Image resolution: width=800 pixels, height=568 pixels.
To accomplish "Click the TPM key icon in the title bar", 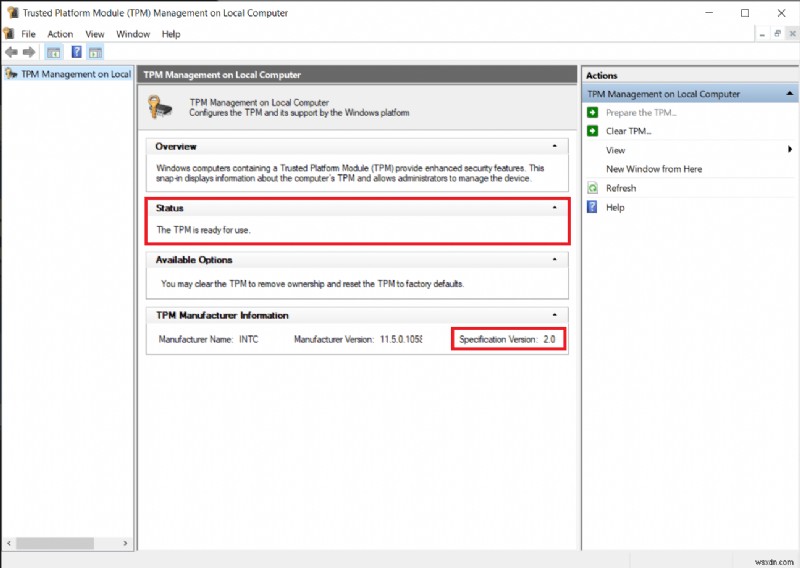I will click(x=13, y=12).
